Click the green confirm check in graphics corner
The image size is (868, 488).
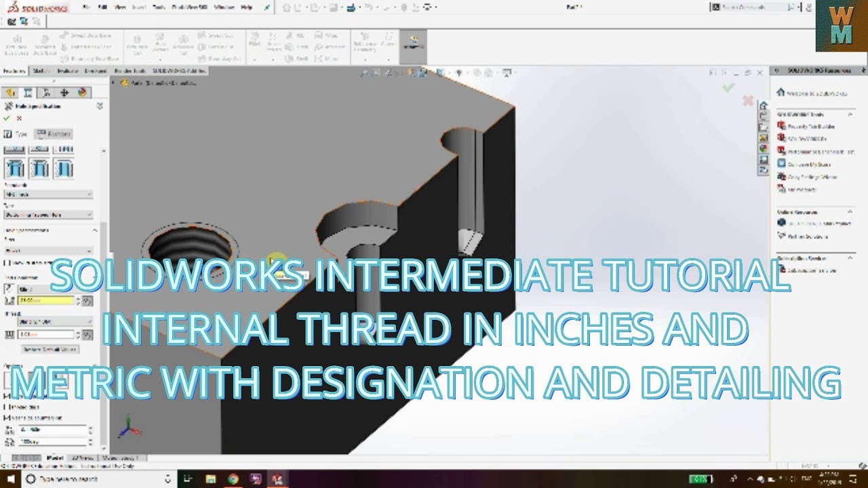click(728, 87)
